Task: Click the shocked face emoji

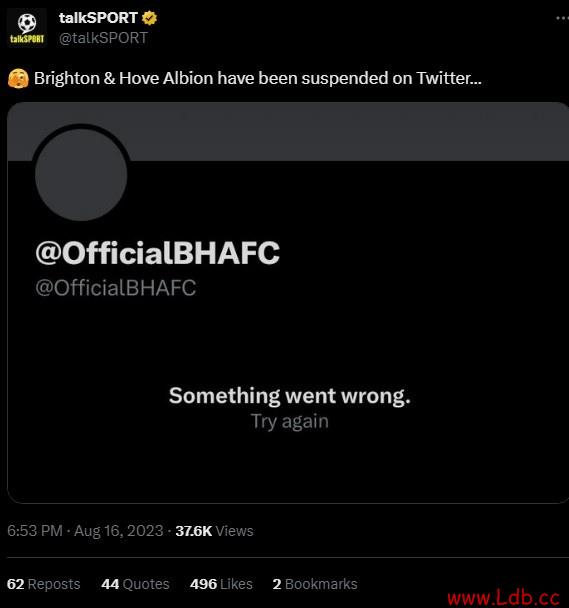Action: (18, 79)
